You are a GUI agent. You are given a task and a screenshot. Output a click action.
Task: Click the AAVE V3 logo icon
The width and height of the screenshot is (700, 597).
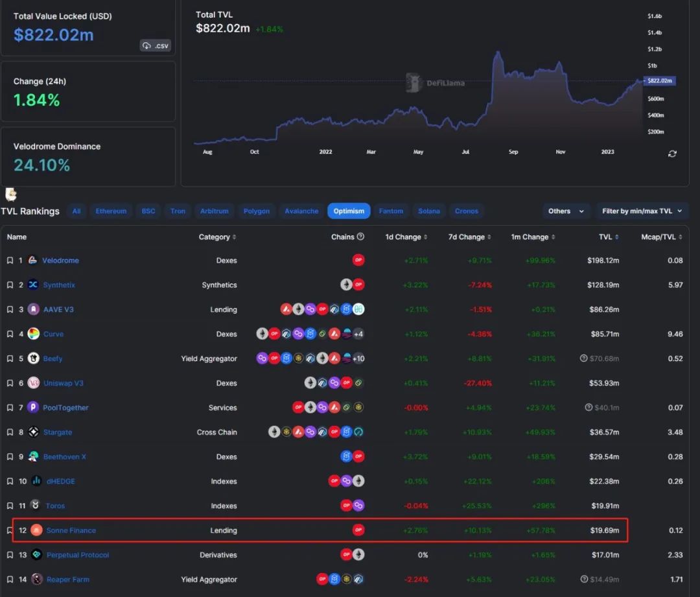34,309
